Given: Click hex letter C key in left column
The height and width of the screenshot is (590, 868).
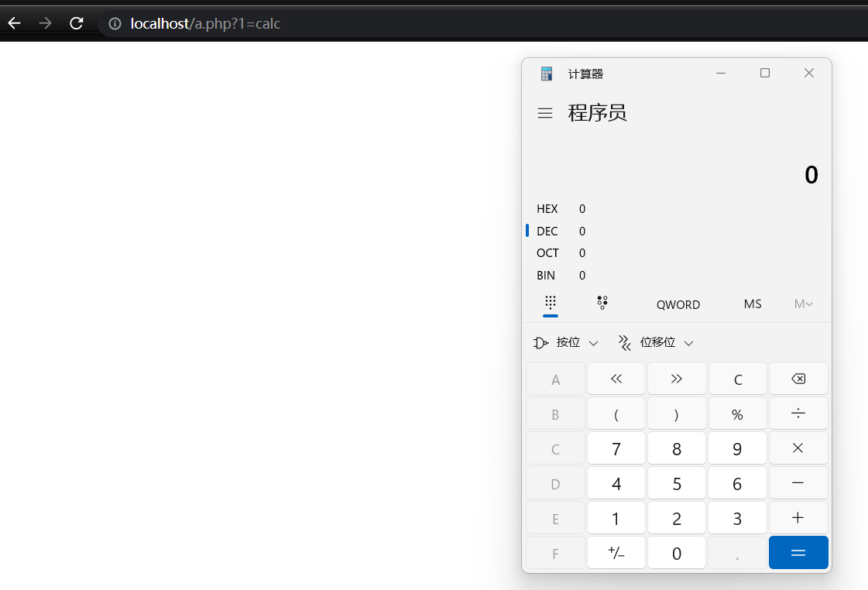Looking at the screenshot, I should pos(555,448).
